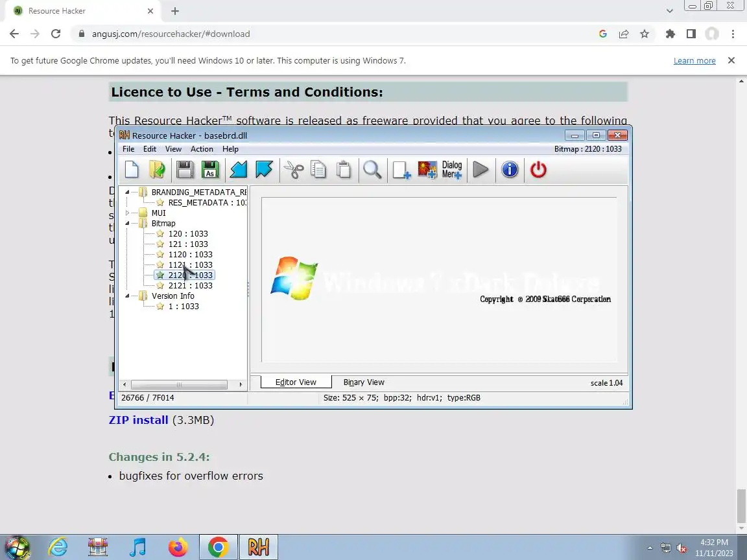Open the Dialog Menu insert tool

[x=451, y=170]
